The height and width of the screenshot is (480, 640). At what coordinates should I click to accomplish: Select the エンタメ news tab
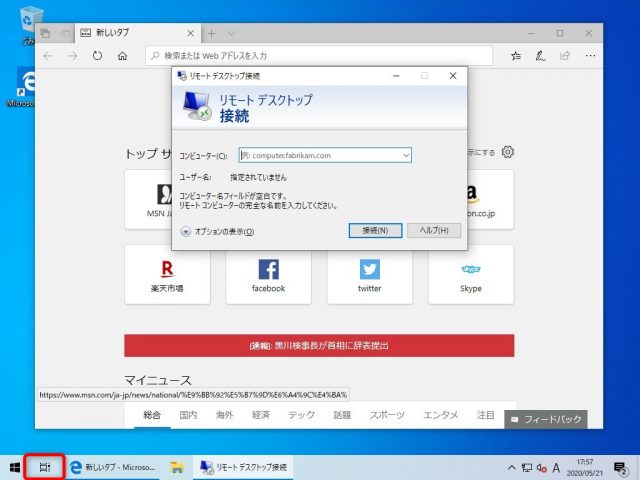(441, 415)
